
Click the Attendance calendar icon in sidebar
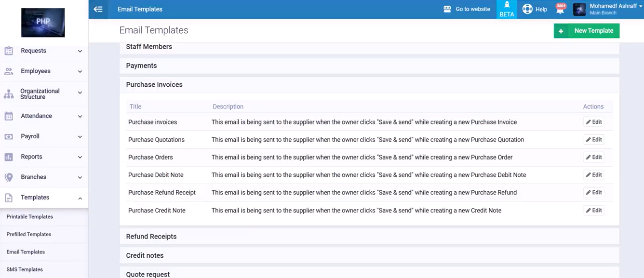(9, 116)
